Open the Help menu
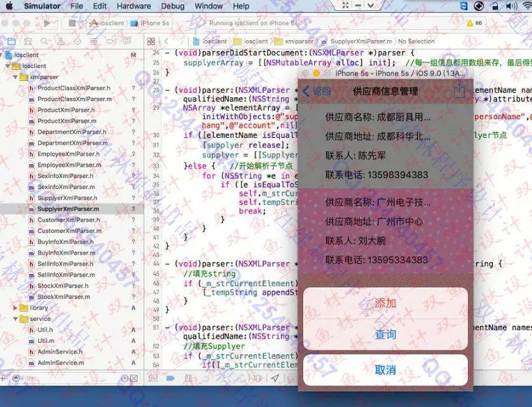Image resolution: width=532 pixels, height=407 pixels. [x=241, y=6]
